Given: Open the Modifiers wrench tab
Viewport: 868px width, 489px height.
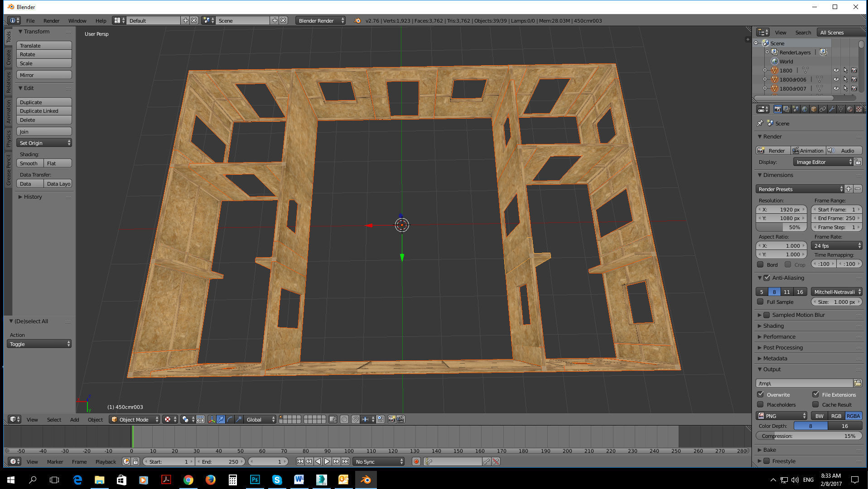Looking at the screenshot, I should [x=832, y=109].
